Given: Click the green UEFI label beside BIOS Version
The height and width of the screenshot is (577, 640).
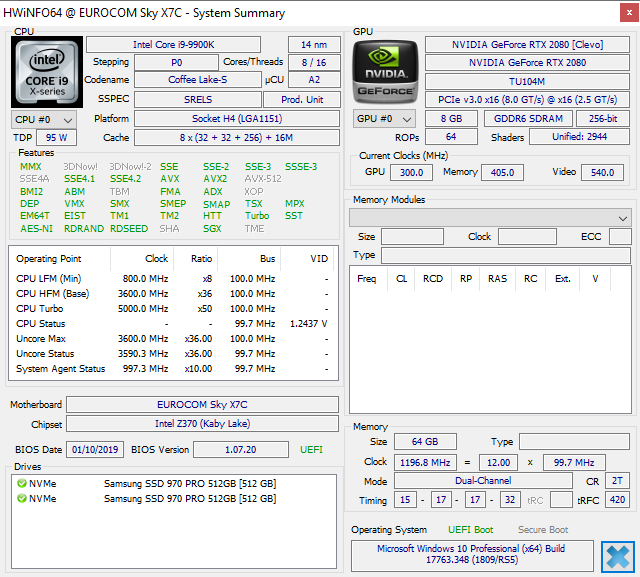Looking at the screenshot, I should click(311, 450).
